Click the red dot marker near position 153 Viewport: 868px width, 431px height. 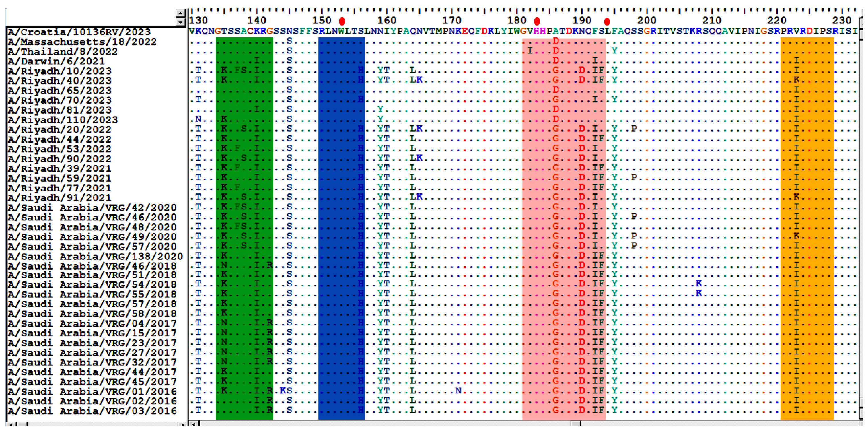pyautogui.click(x=342, y=22)
